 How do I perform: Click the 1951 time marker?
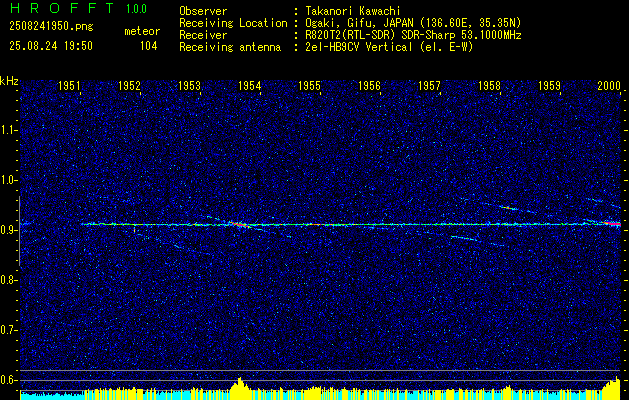pos(69,85)
